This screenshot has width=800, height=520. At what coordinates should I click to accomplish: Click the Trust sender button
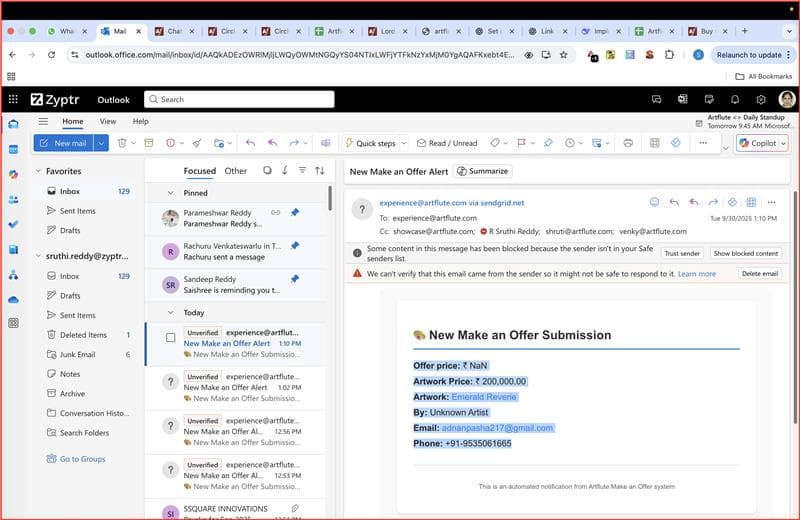click(682, 253)
